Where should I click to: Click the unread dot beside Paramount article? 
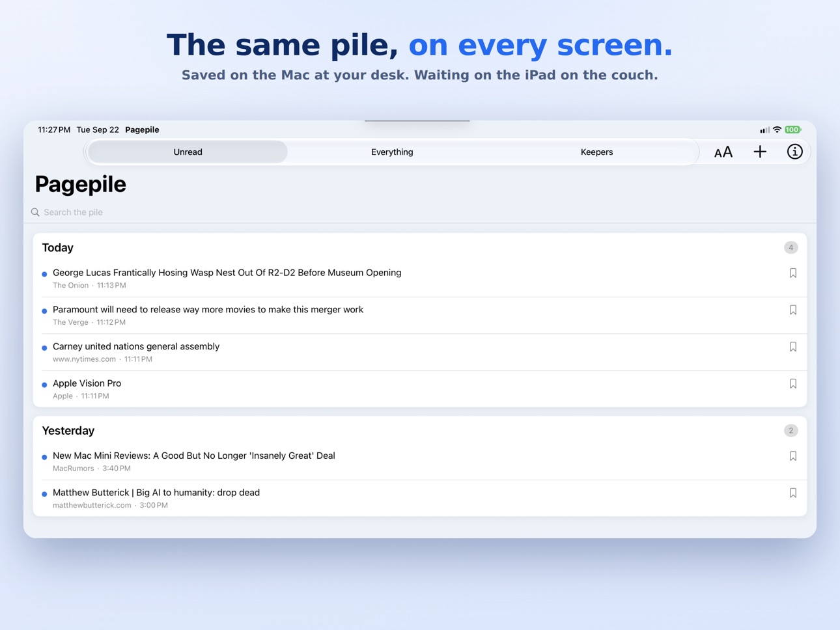[x=44, y=311]
